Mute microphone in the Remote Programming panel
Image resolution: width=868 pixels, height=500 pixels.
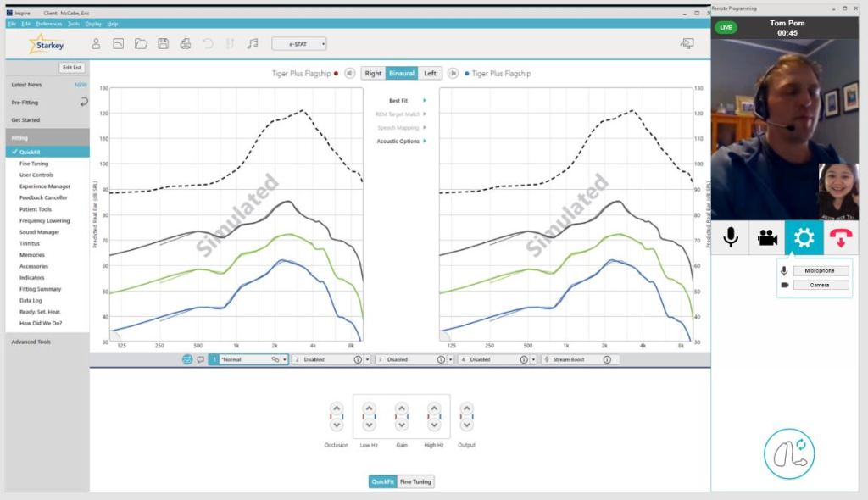coord(729,238)
